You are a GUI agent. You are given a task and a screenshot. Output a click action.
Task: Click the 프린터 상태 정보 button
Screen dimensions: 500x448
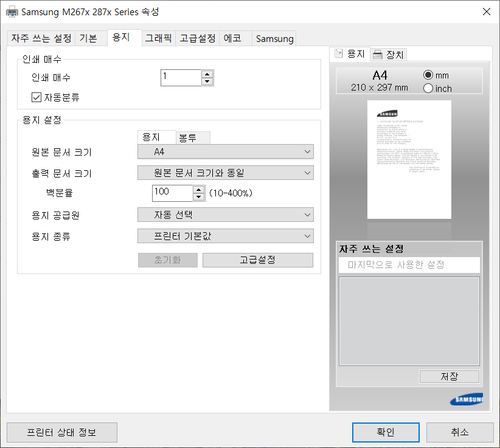pyautogui.click(x=62, y=432)
